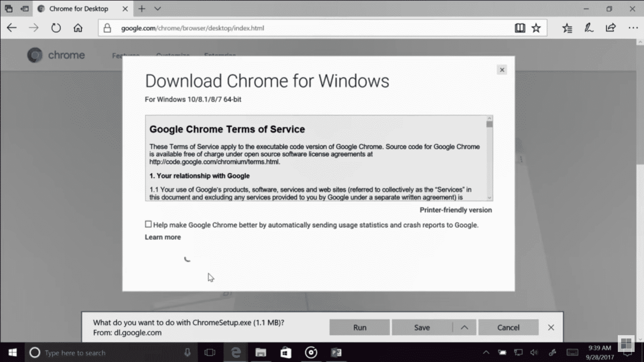
Task: Run the ChromeSetup.exe download
Action: pos(359,327)
